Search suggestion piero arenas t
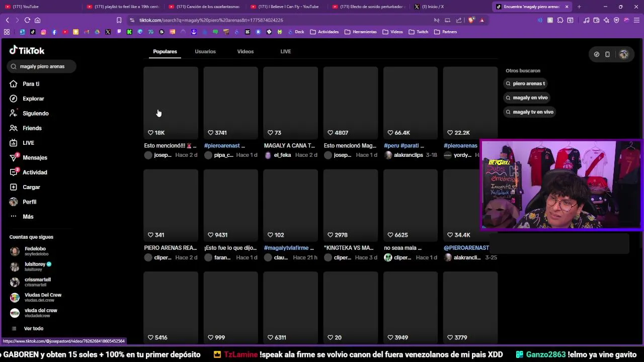 coord(525,83)
